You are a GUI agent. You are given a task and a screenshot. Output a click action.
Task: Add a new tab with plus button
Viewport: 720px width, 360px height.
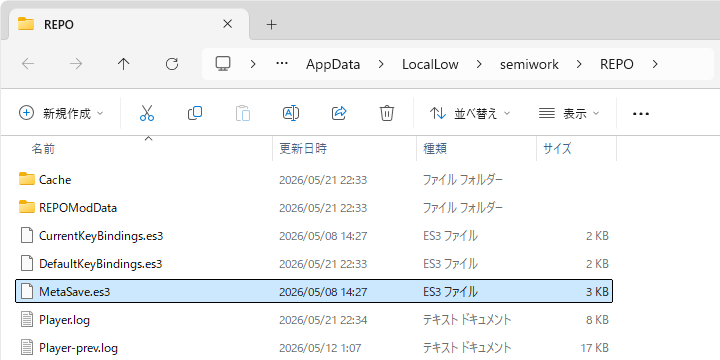[272, 24]
